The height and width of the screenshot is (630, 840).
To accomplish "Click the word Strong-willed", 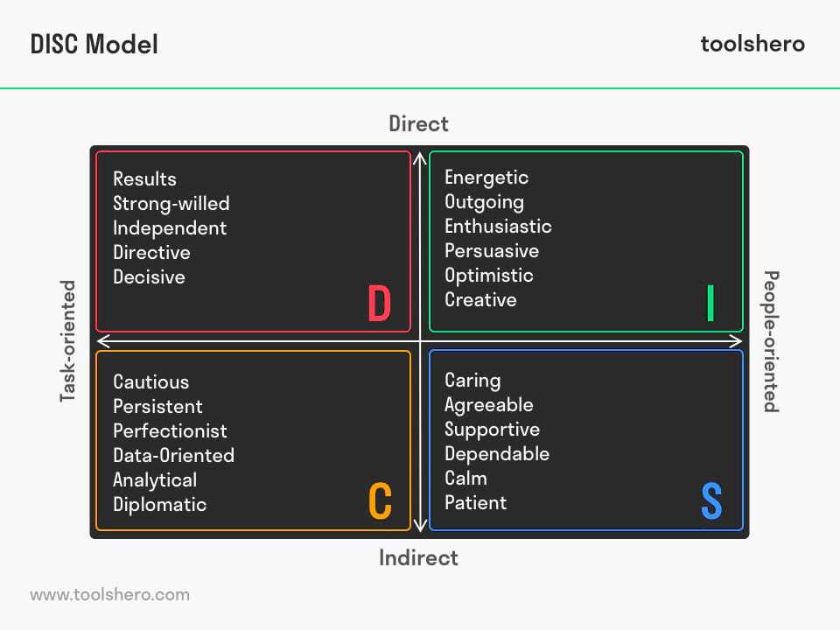I will pos(171,204).
